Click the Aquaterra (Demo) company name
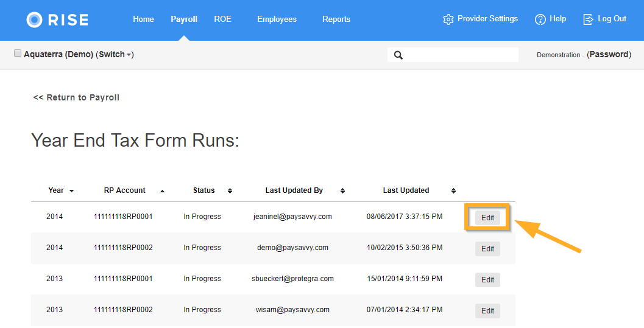The image size is (644, 328). point(58,55)
